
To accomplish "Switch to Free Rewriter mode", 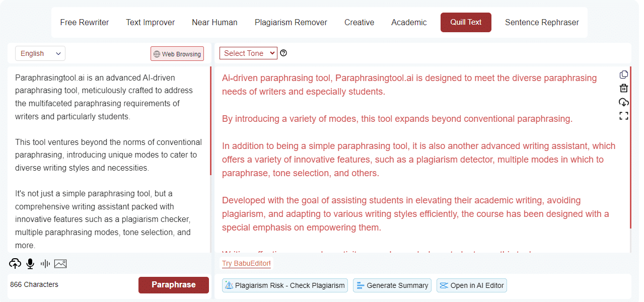I will tap(85, 22).
